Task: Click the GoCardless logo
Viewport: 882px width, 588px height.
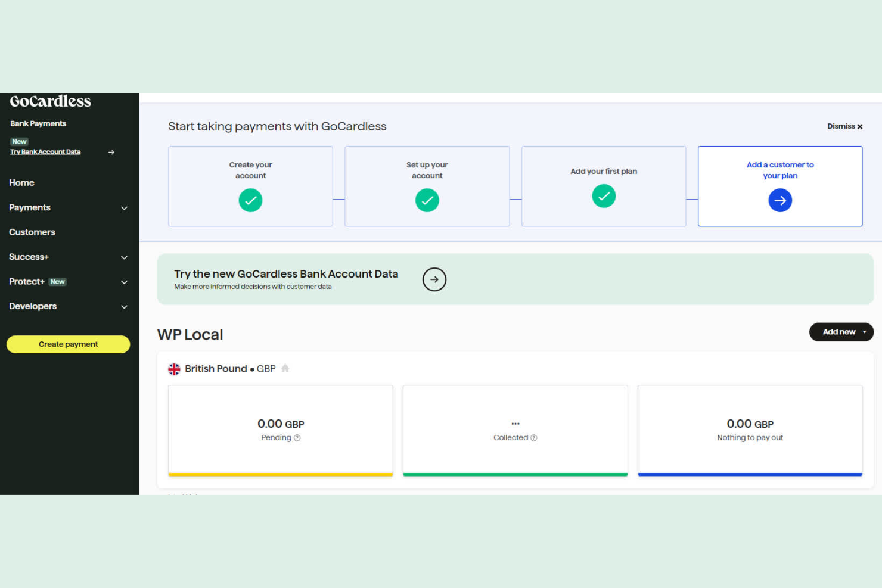Action: pyautogui.click(x=50, y=101)
